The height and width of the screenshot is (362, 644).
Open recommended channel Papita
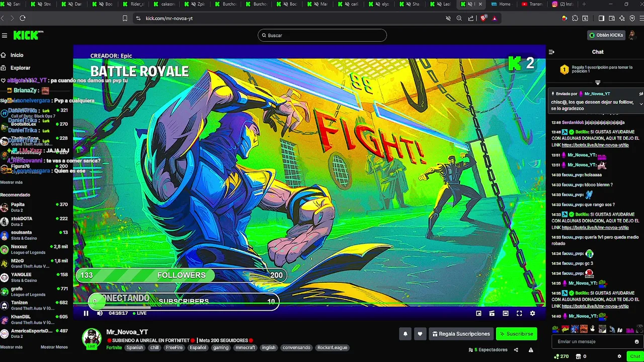coord(34,207)
